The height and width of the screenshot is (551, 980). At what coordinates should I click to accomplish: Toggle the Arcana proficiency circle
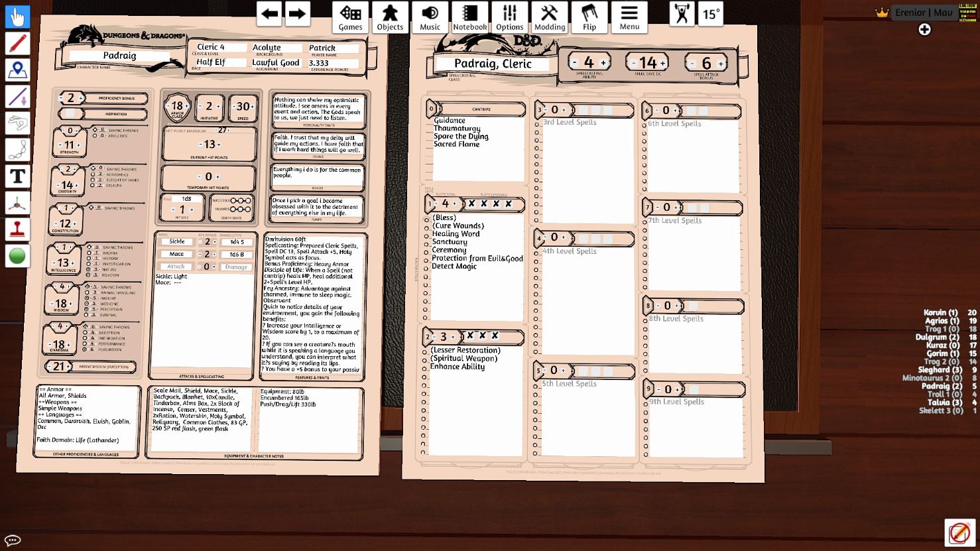[89, 253]
